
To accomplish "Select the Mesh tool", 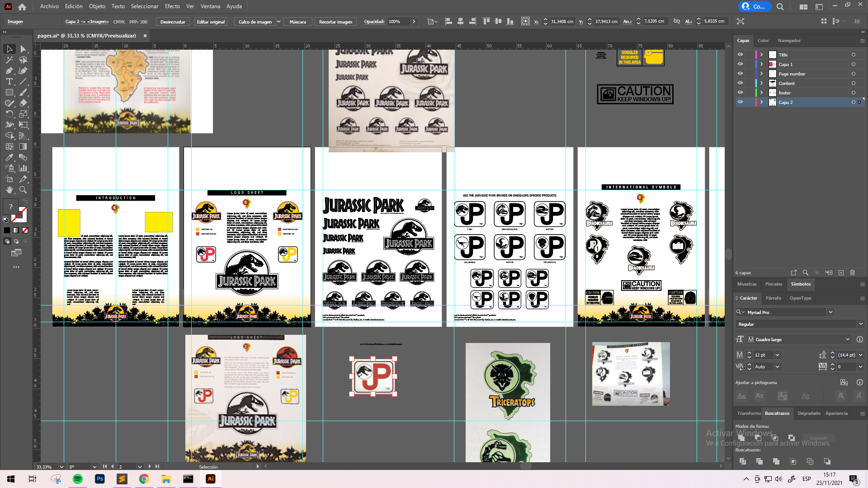I will coord(9,146).
